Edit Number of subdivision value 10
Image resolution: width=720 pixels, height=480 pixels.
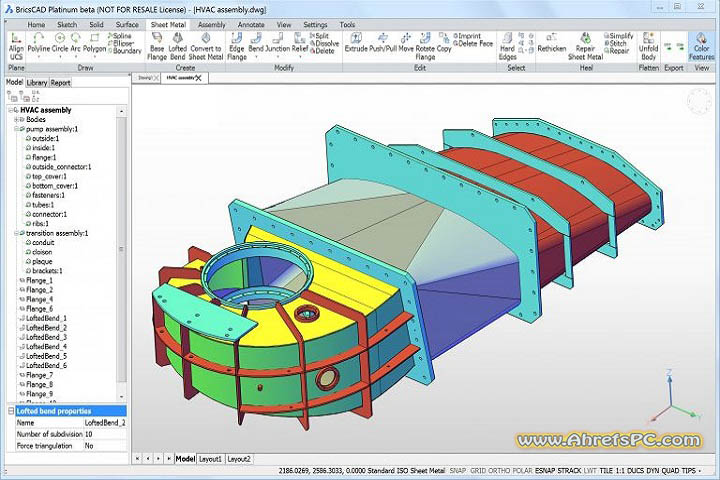click(105, 434)
